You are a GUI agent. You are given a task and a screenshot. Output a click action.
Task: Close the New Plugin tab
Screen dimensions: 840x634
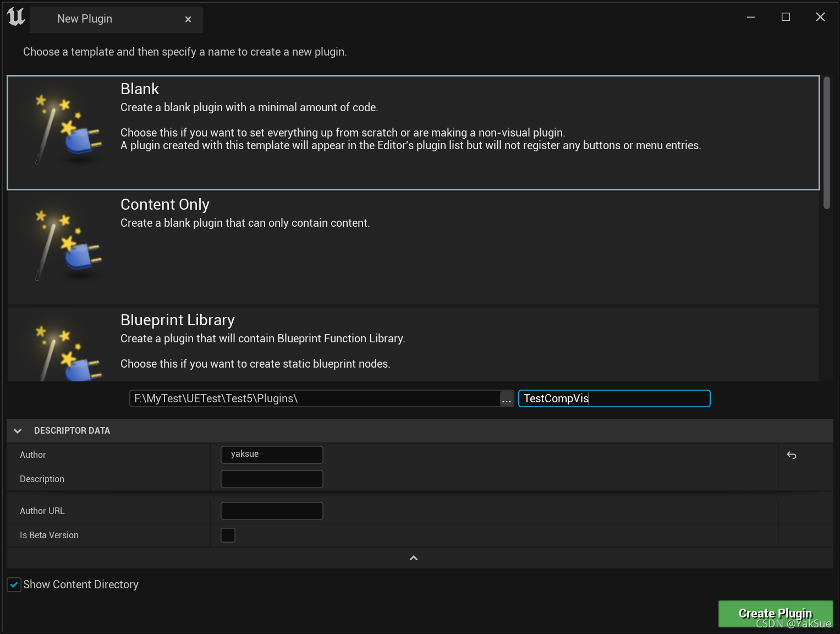(188, 19)
